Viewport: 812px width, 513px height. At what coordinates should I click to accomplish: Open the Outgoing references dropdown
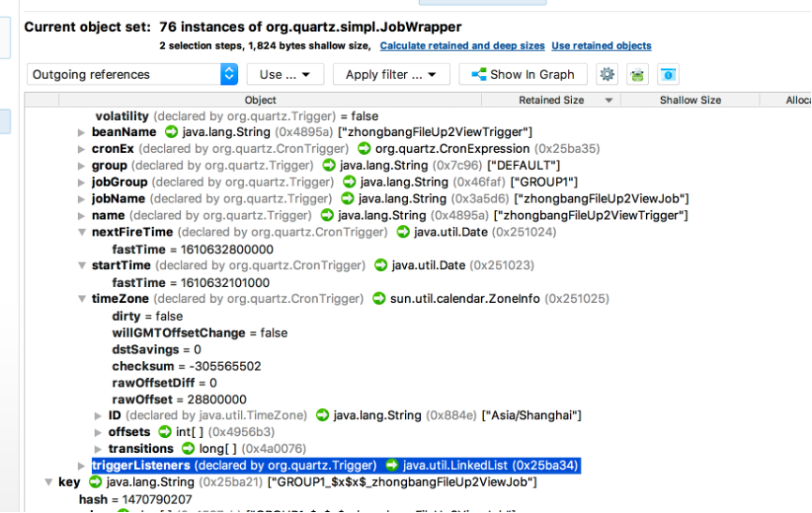[132, 75]
